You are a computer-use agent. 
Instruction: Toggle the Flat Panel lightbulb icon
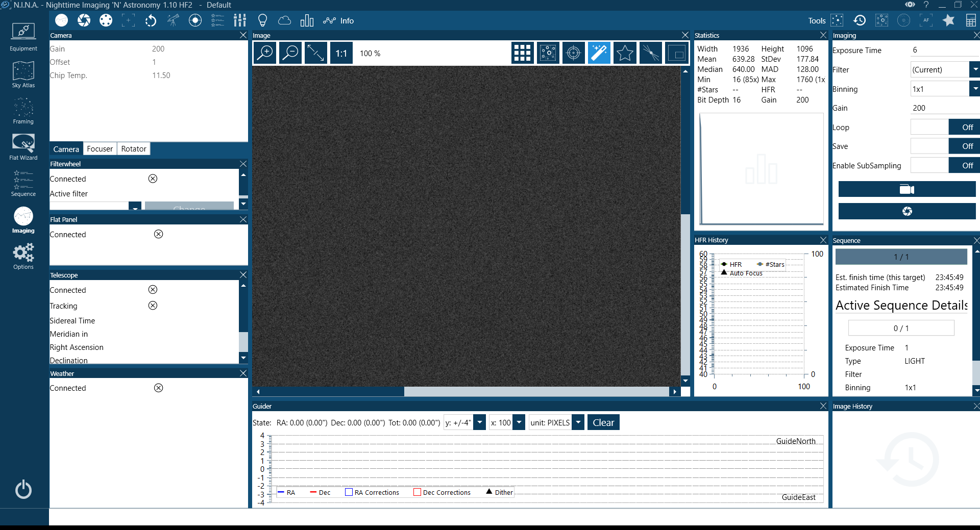pos(262,20)
